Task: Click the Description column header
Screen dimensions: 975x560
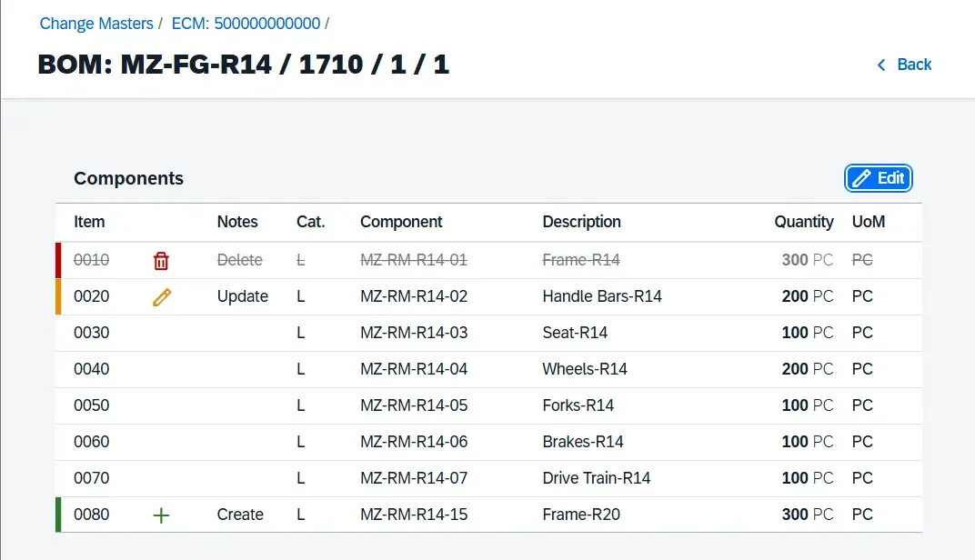Action: [x=582, y=222]
